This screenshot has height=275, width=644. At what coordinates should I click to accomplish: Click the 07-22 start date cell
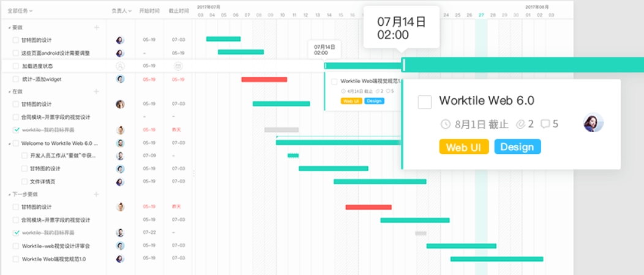coord(149,233)
